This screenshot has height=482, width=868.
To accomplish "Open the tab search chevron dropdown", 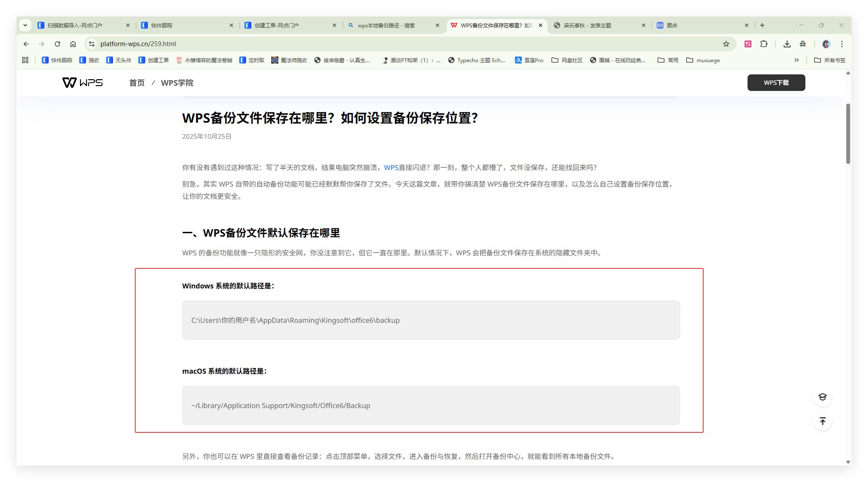I will tap(25, 25).
